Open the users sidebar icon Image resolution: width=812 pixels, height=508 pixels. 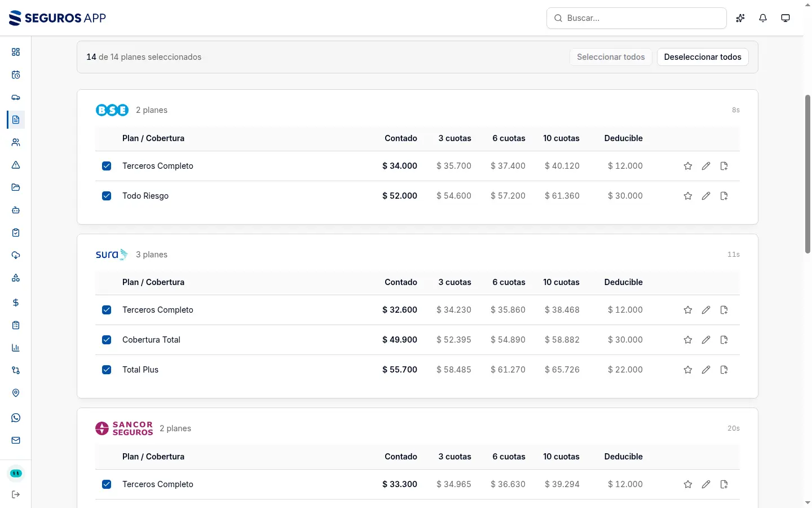pyautogui.click(x=16, y=142)
